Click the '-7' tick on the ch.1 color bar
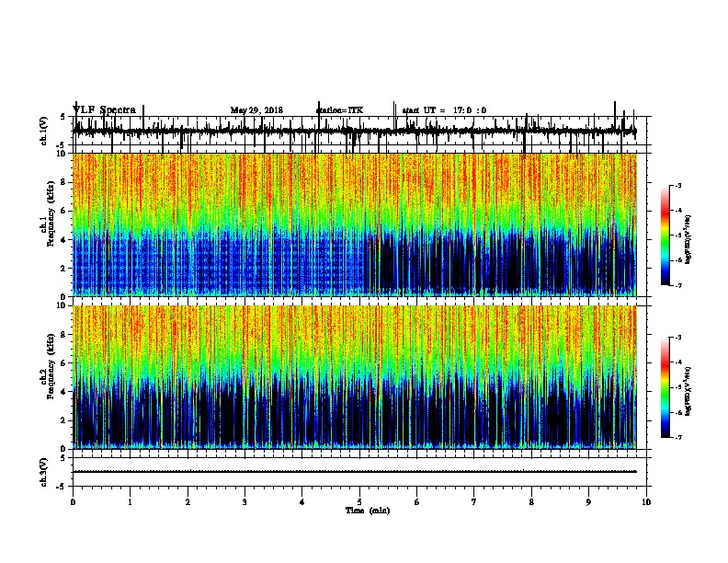Screen dimensions: 728x563 click(678, 285)
